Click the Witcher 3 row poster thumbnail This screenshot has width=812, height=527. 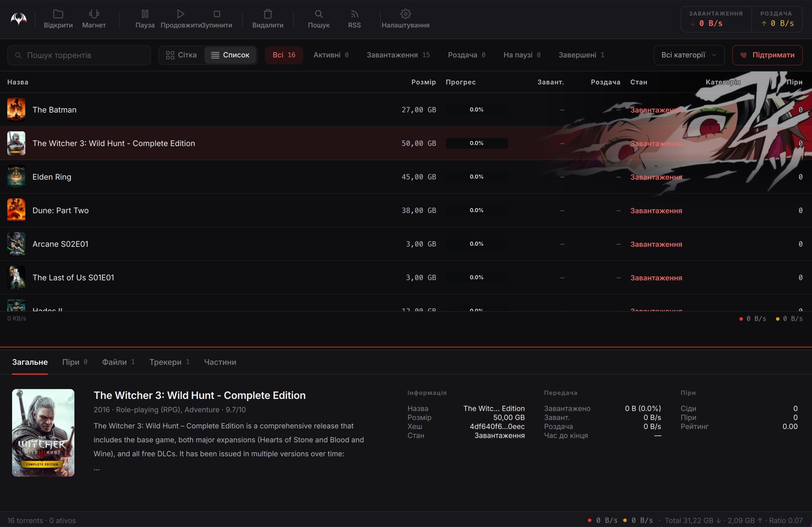pos(16,143)
